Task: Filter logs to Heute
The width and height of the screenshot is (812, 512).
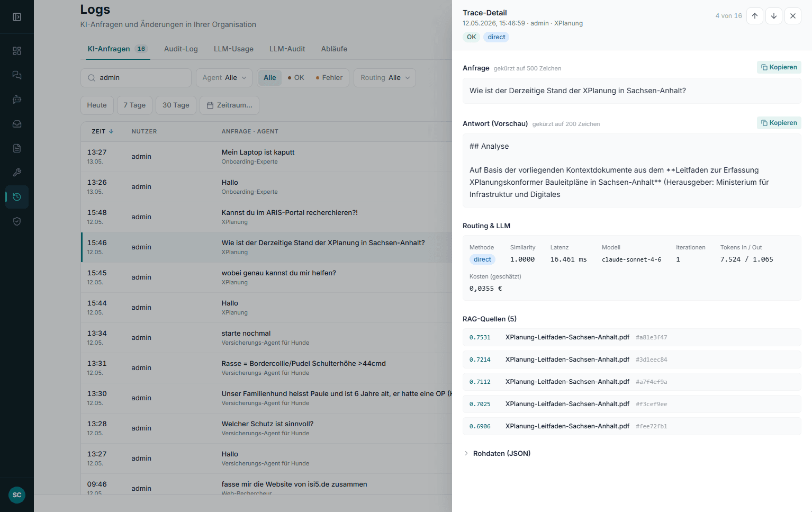Action: click(x=97, y=105)
